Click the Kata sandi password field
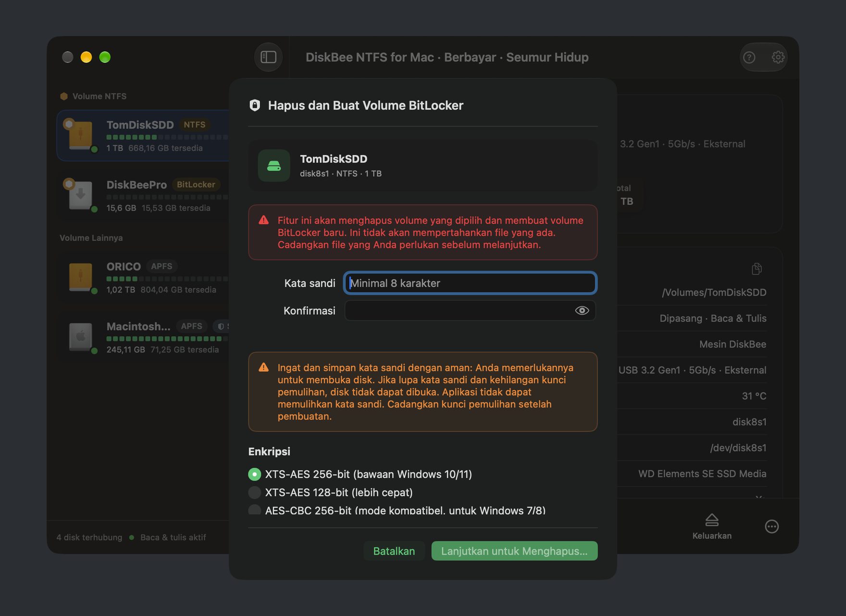Viewport: 846px width, 616px height. (470, 283)
